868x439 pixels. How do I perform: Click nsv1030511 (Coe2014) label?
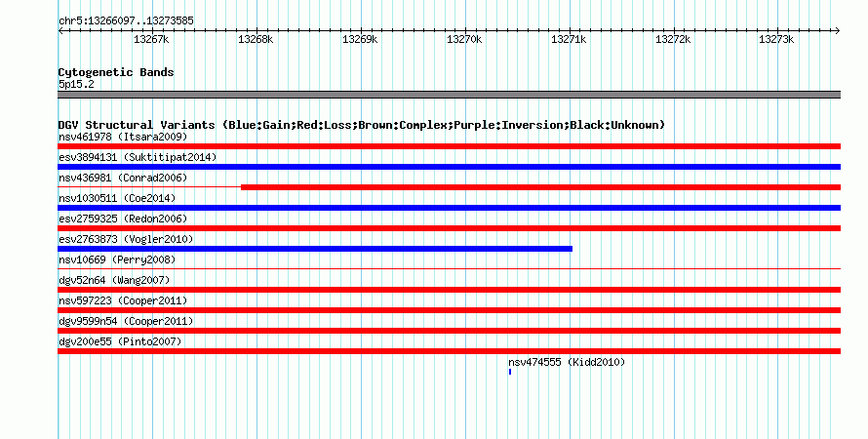117,198
